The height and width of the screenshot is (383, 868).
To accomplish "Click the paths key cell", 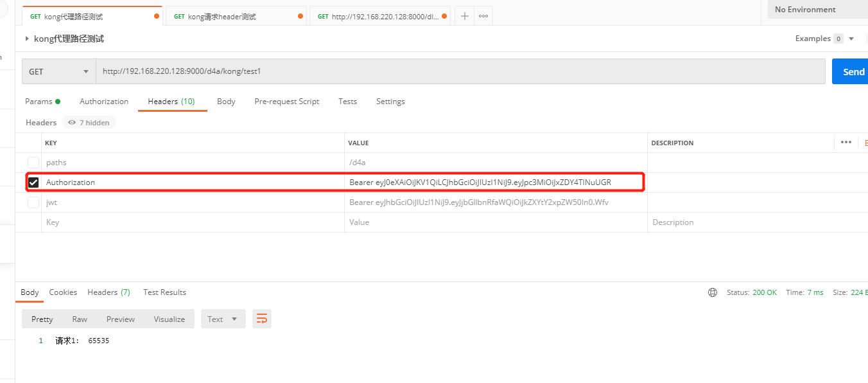I will (x=193, y=163).
